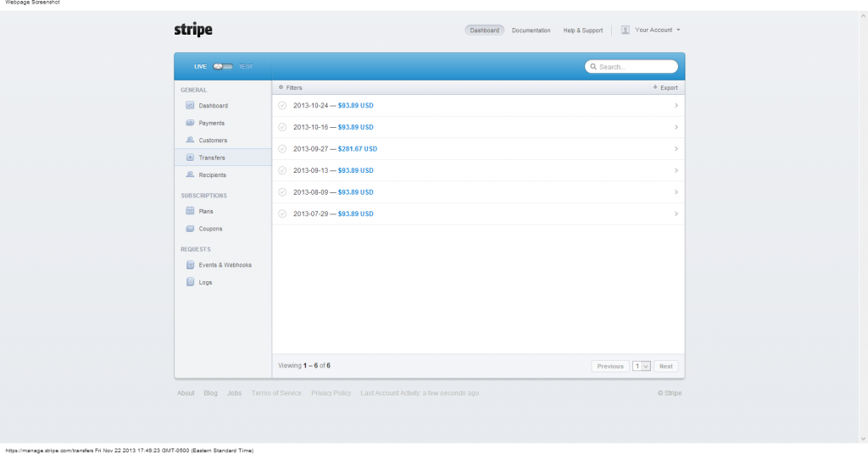Screen dimensions: 868x454
Task: Toggle the Live/Test mode switch
Action: coord(223,66)
